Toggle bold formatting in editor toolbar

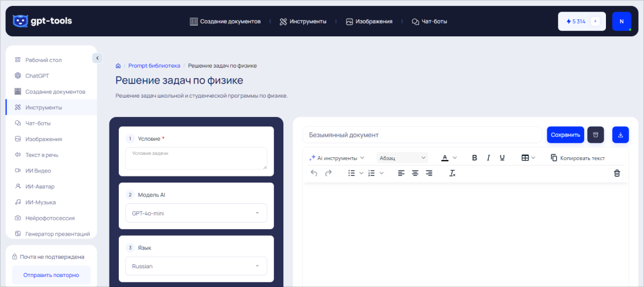474,158
